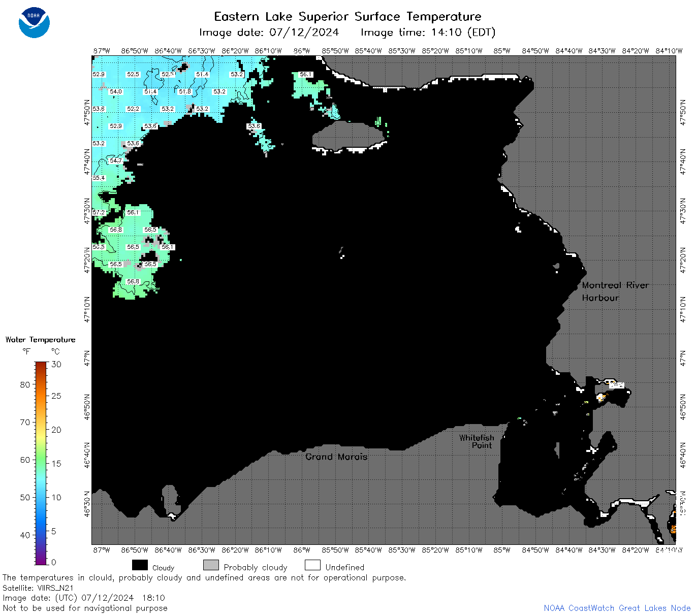The height and width of the screenshot is (616, 696).
Task: Click the 57.2 temperature reading on map
Action: (99, 213)
